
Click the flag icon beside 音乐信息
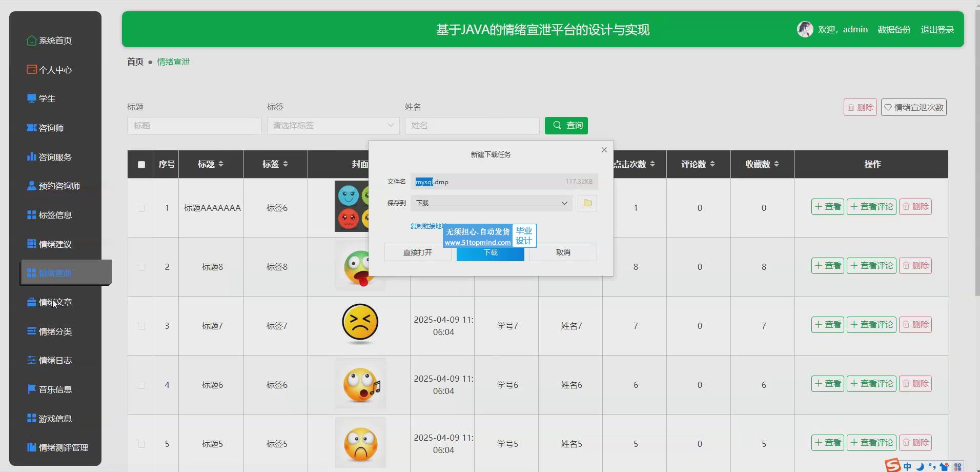[31, 389]
